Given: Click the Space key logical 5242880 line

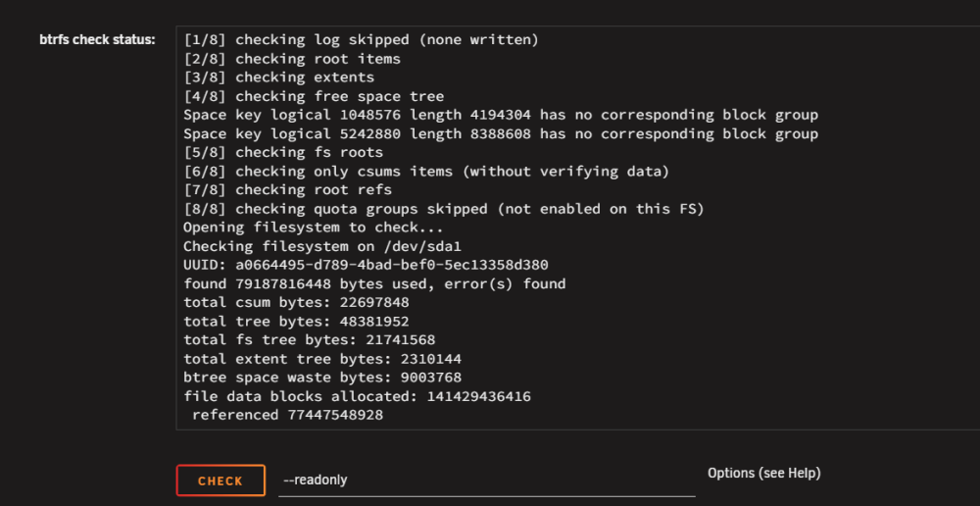Looking at the screenshot, I should (501, 133).
